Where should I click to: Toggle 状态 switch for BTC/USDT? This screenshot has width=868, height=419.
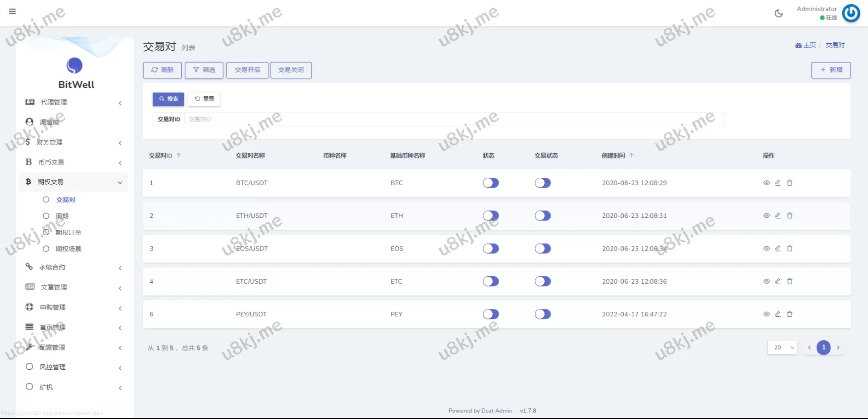coord(491,183)
